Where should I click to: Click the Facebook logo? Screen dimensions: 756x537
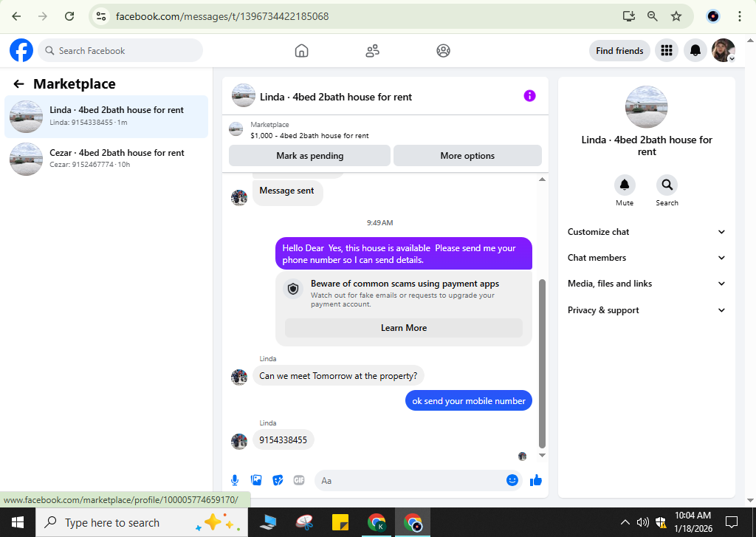point(21,50)
